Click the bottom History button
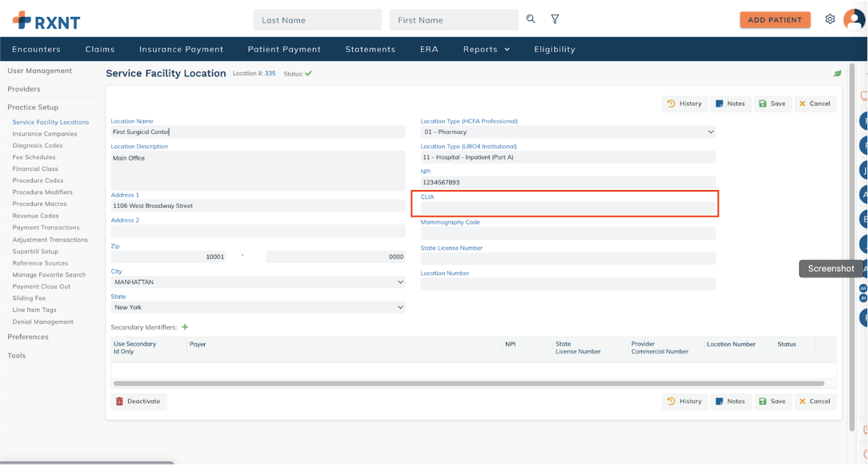 (685, 401)
